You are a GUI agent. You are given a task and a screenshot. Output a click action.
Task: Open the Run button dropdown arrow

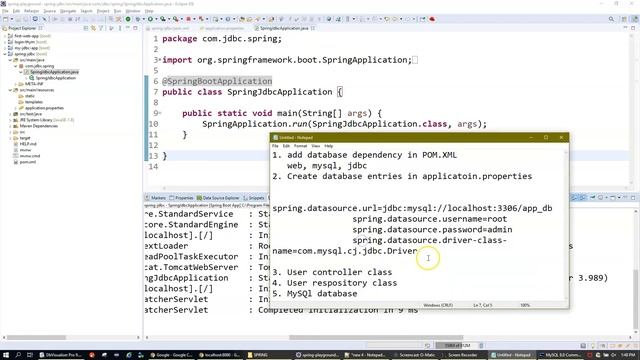coord(156,19)
